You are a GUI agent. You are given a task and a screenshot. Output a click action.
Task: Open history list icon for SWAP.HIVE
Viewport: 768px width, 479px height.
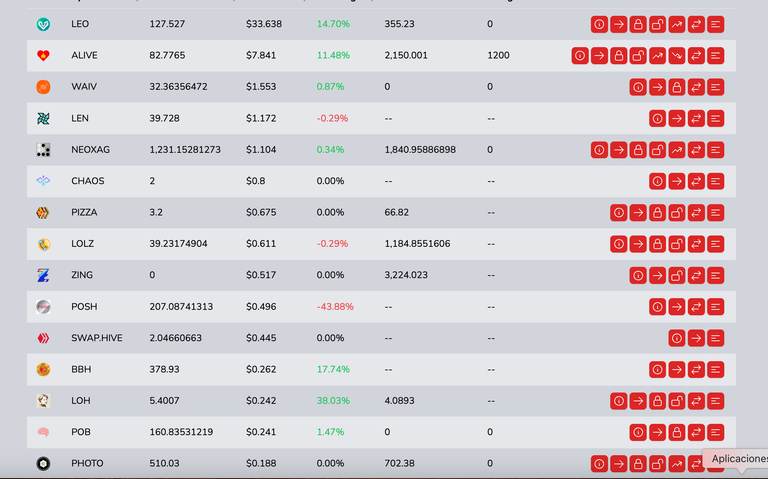pyautogui.click(x=715, y=338)
